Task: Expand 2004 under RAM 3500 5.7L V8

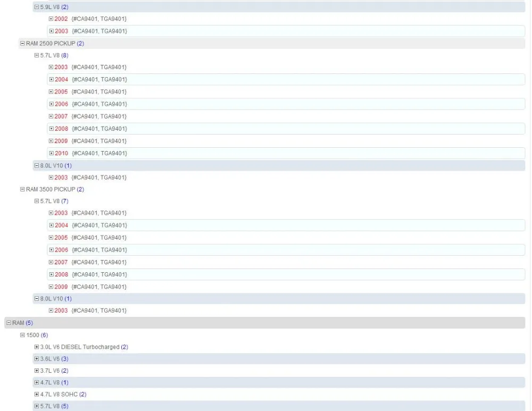Action: pyautogui.click(x=51, y=225)
